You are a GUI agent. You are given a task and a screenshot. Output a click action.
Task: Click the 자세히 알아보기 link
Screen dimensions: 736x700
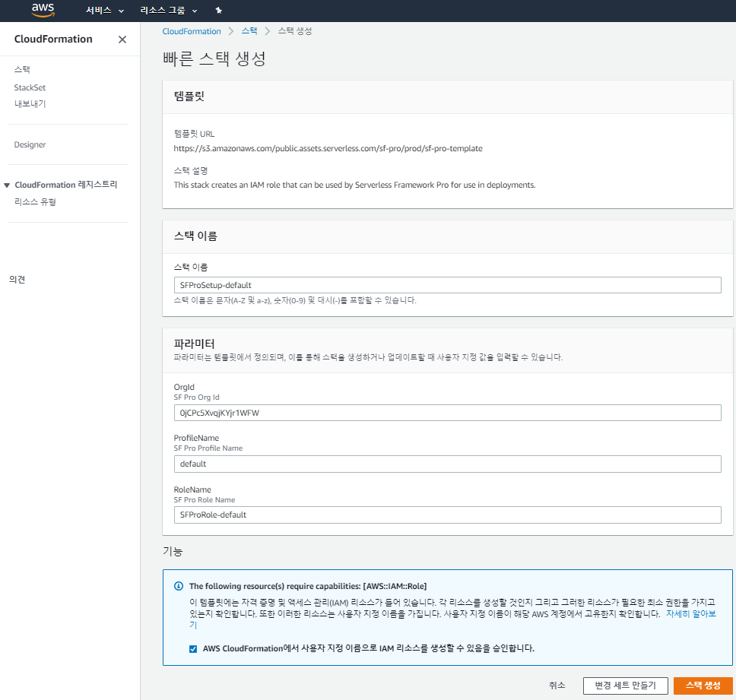tap(691, 613)
